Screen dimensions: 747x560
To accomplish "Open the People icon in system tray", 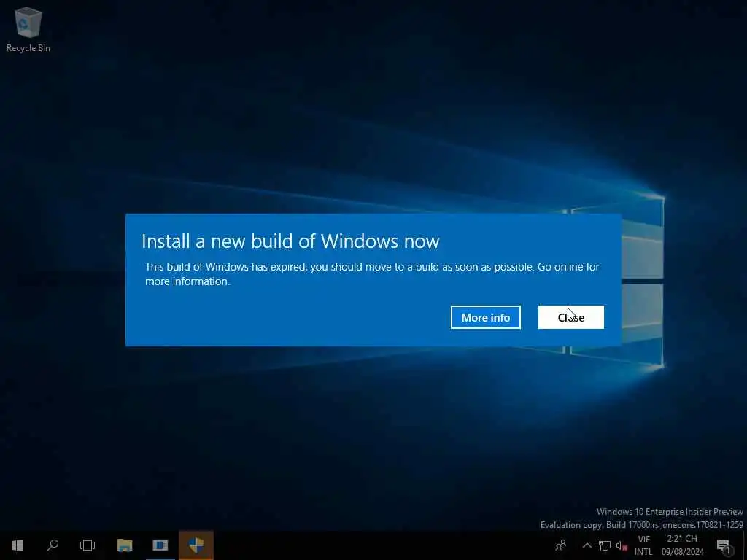I will [561, 545].
